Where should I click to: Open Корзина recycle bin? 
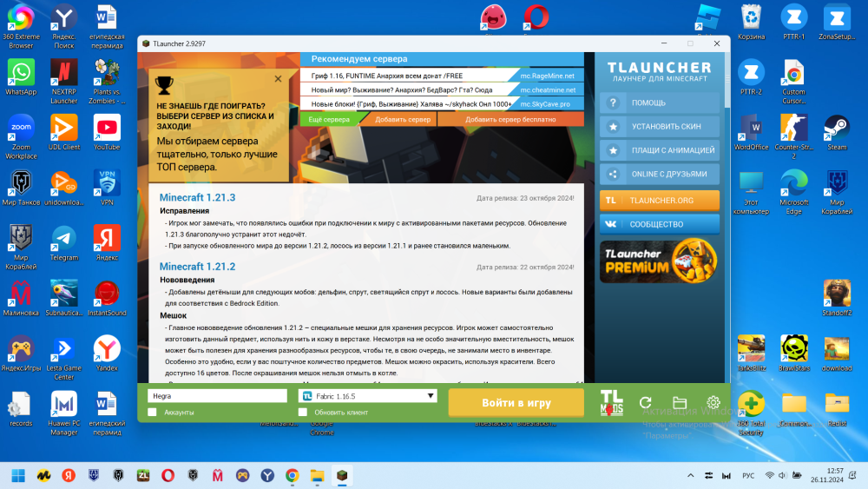(751, 23)
